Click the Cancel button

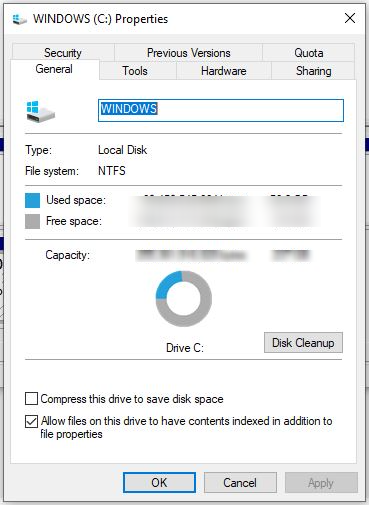pyautogui.click(x=240, y=482)
